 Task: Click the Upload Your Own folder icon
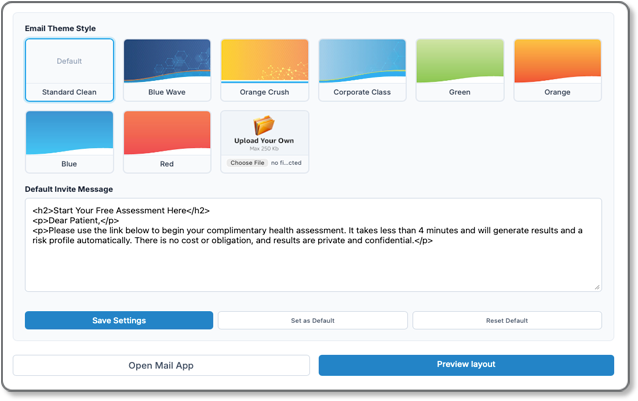264,125
